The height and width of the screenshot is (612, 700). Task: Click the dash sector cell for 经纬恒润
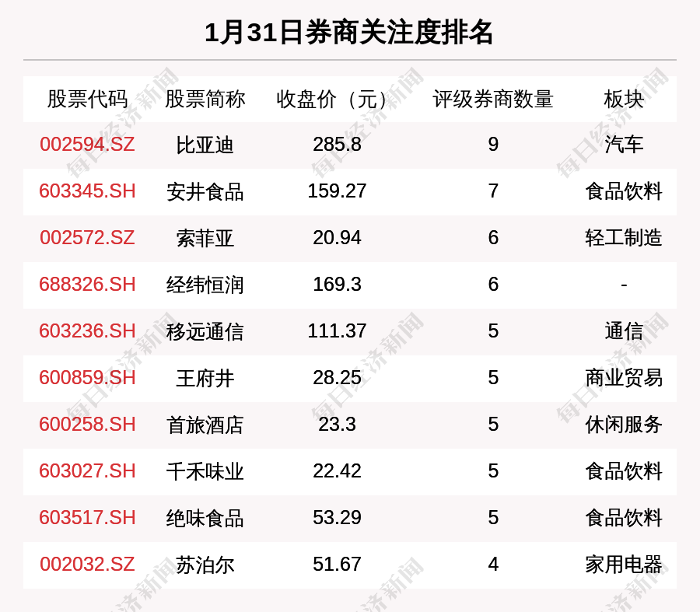624,285
